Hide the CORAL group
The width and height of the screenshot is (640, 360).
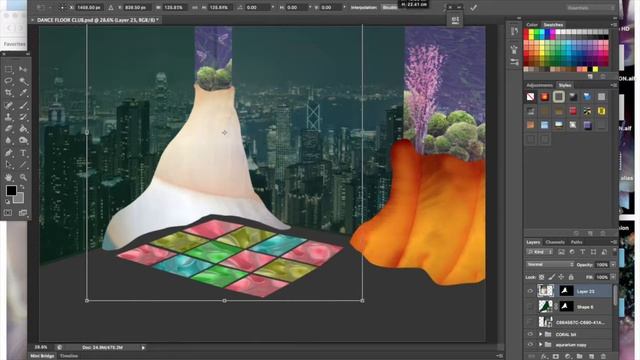530,334
